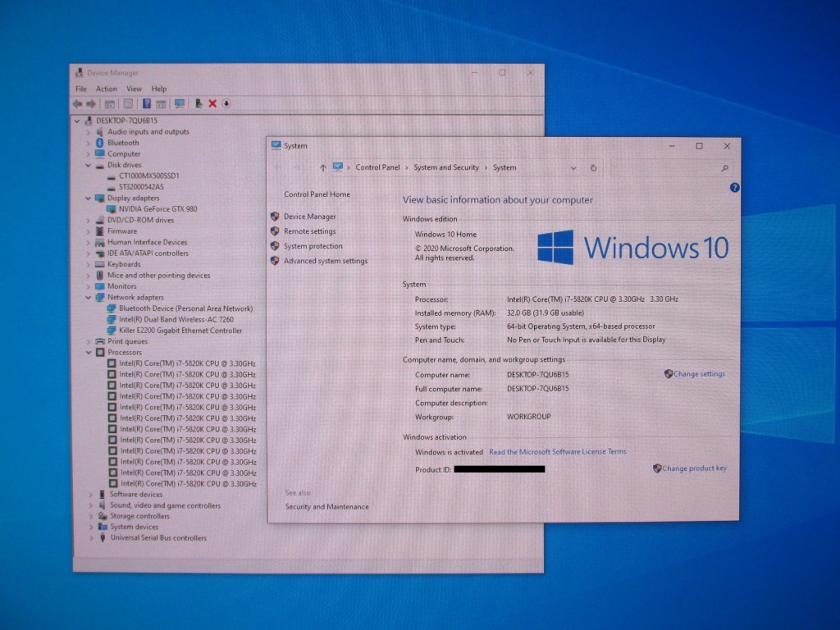Click the search magnifier icon in System window

tap(725, 168)
